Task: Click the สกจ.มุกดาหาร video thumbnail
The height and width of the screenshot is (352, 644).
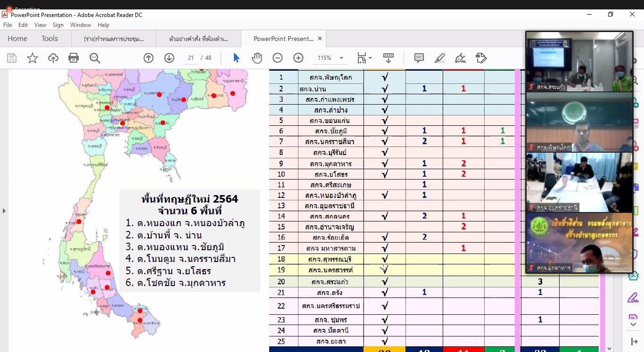Action: tap(579, 242)
